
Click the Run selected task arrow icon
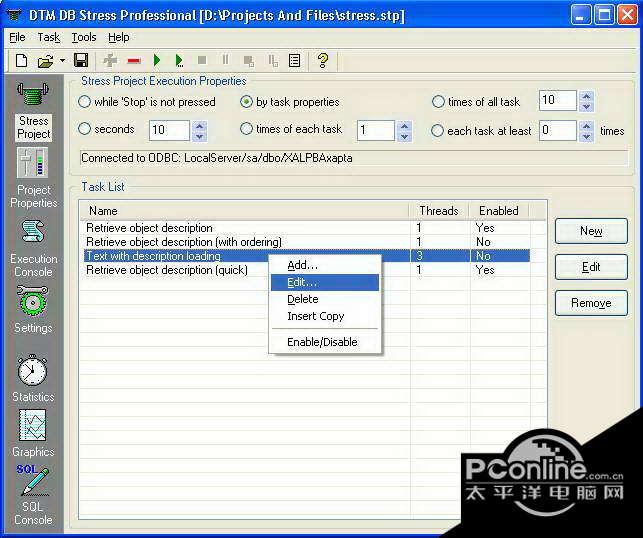coord(179,61)
